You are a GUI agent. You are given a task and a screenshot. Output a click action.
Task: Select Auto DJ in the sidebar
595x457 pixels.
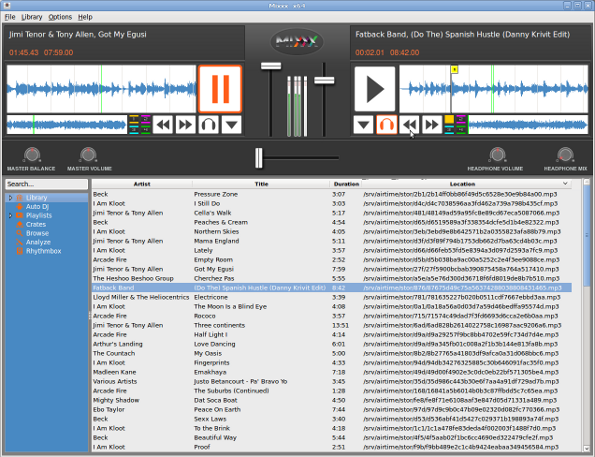click(37, 207)
